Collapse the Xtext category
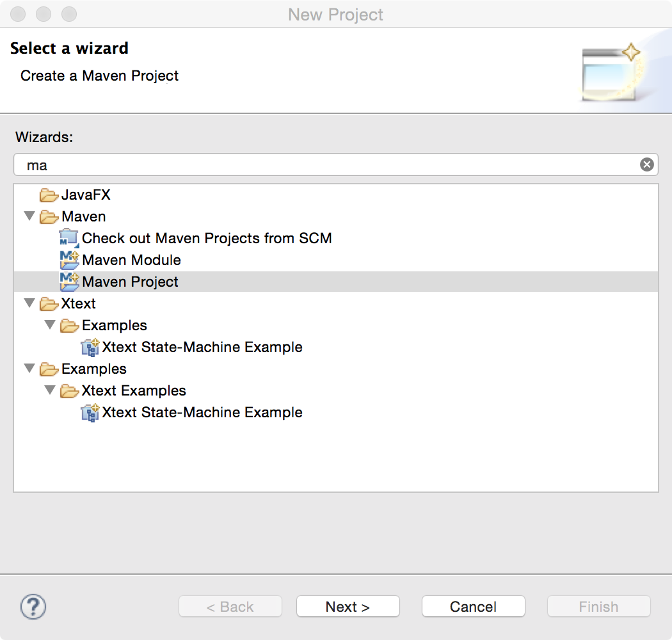The image size is (672, 640). pos(29,303)
